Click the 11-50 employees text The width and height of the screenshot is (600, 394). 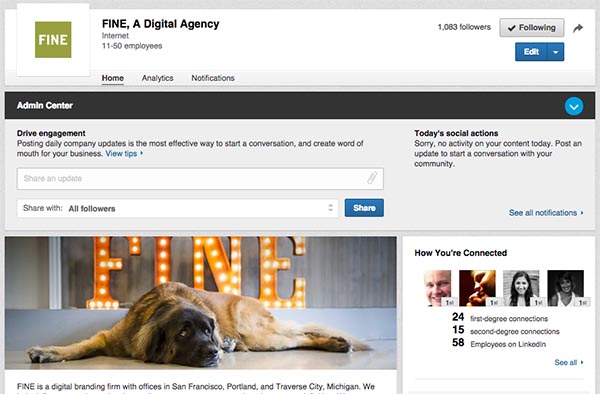[x=132, y=46]
